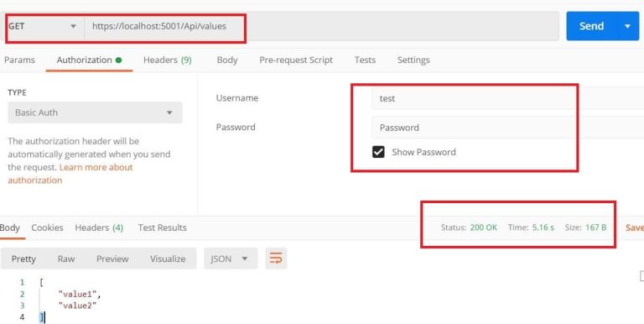Click the TYPE label
The height and width of the screenshot is (324, 644).
click(x=17, y=93)
